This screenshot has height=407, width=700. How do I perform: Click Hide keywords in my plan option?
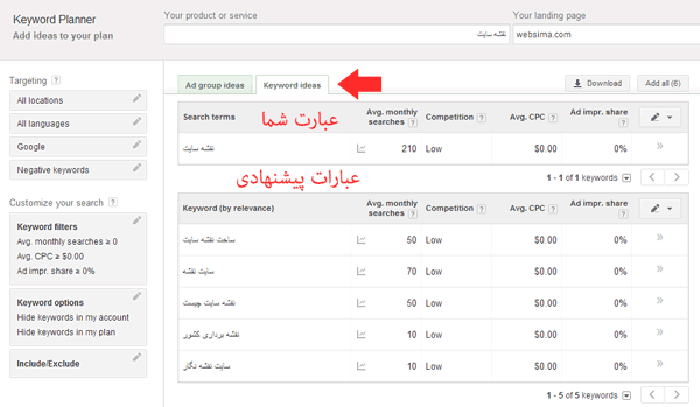pyautogui.click(x=66, y=332)
